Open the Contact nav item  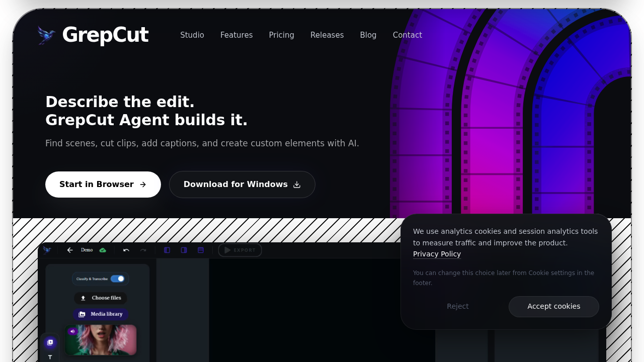click(408, 35)
